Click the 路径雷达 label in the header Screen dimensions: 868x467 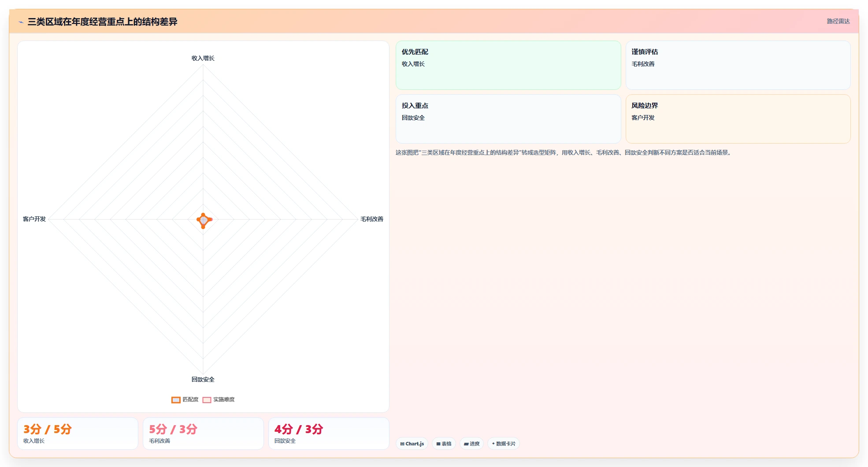[x=838, y=21]
